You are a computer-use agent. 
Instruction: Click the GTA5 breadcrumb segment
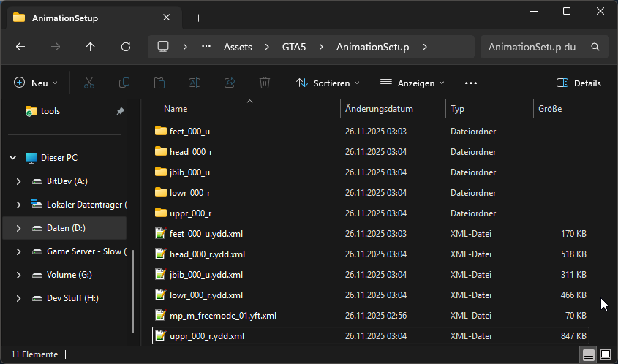tap(294, 47)
